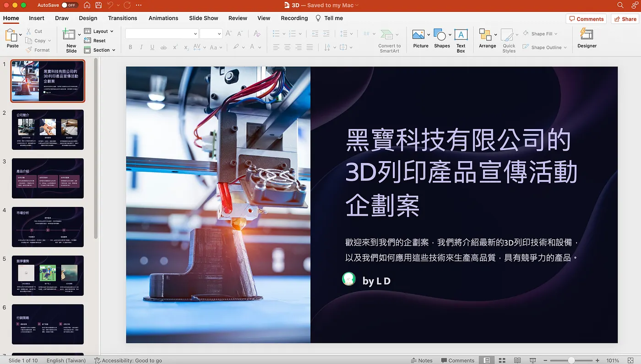Viewport: 641px width, 364px height.
Task: Click the Tell me search box
Action: coord(329,18)
